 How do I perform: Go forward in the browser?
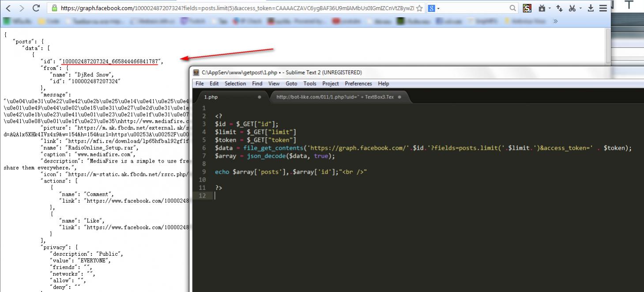point(22,8)
